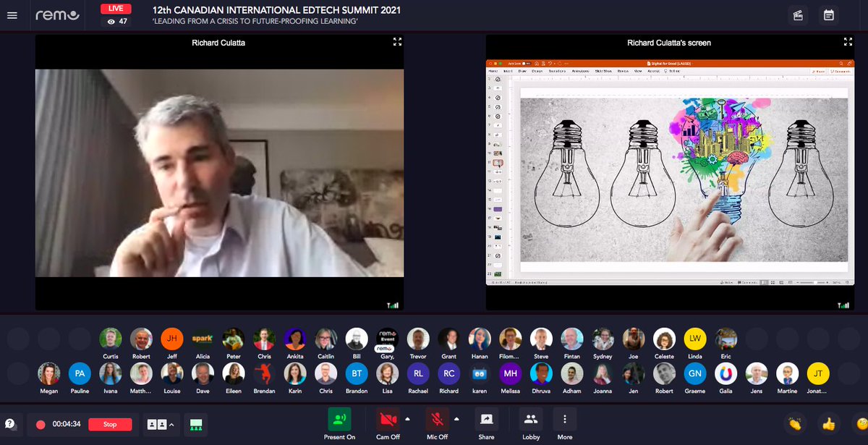Viewport: 868px width, 445px height.
Task: Select Celeste's avatar
Action: pos(664,339)
